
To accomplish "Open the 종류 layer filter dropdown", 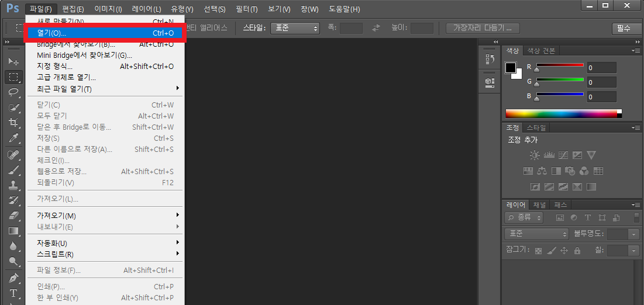I will coord(524,217).
